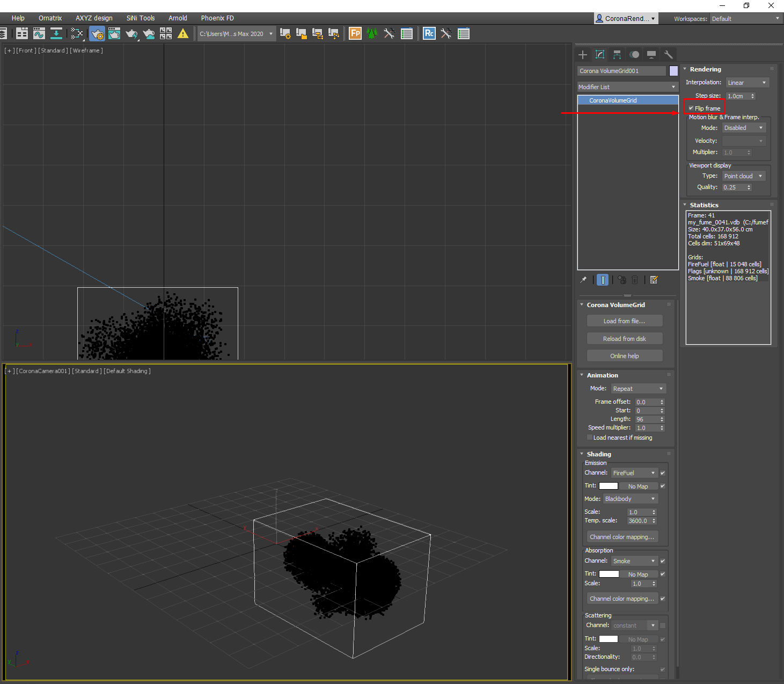Enable Load nearest if missing checkbox
The width and height of the screenshot is (784, 684).
click(590, 438)
